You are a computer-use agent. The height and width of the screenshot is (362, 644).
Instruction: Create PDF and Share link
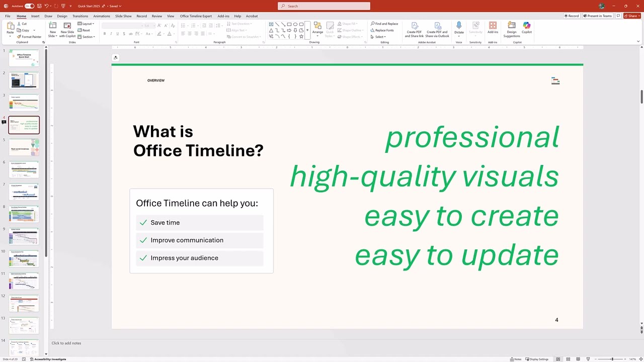click(415, 30)
